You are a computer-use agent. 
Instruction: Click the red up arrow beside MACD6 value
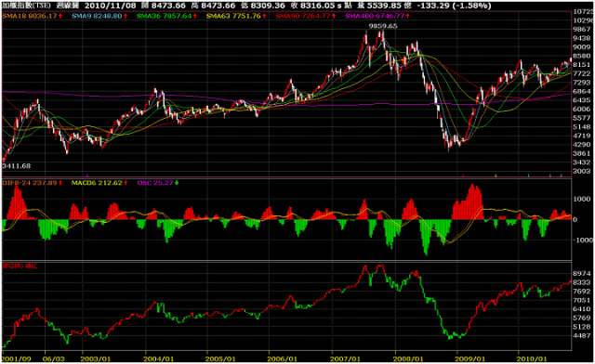point(126,183)
